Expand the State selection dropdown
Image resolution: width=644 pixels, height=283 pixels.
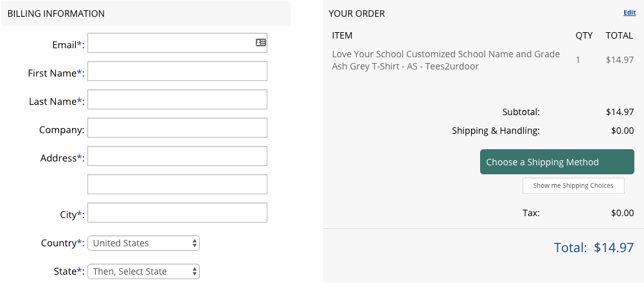coord(143,271)
